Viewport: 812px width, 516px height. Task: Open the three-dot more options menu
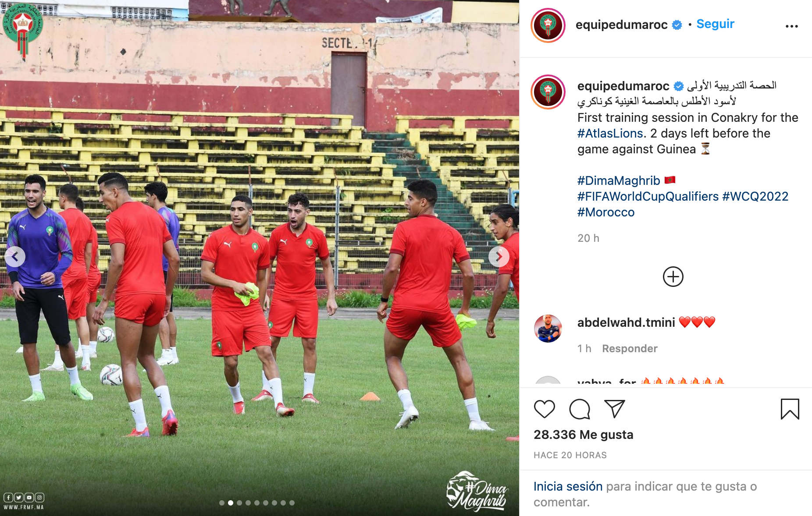pos(791,26)
